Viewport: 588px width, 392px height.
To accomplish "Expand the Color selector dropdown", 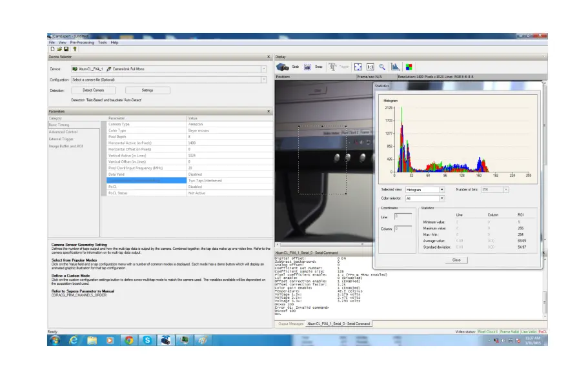I will click(441, 198).
